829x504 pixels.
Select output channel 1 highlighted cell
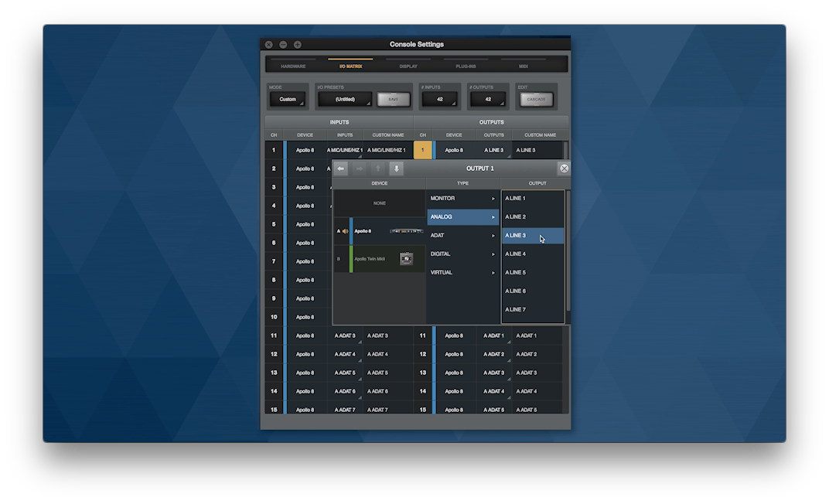pos(422,150)
